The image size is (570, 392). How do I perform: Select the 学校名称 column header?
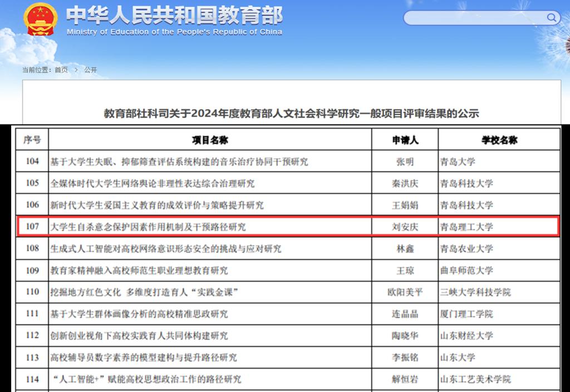499,140
